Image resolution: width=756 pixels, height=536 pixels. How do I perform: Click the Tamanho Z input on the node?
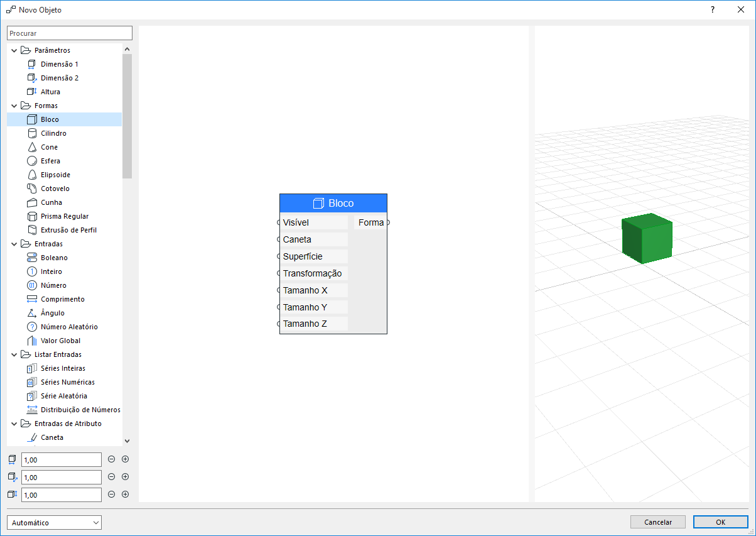(x=313, y=324)
